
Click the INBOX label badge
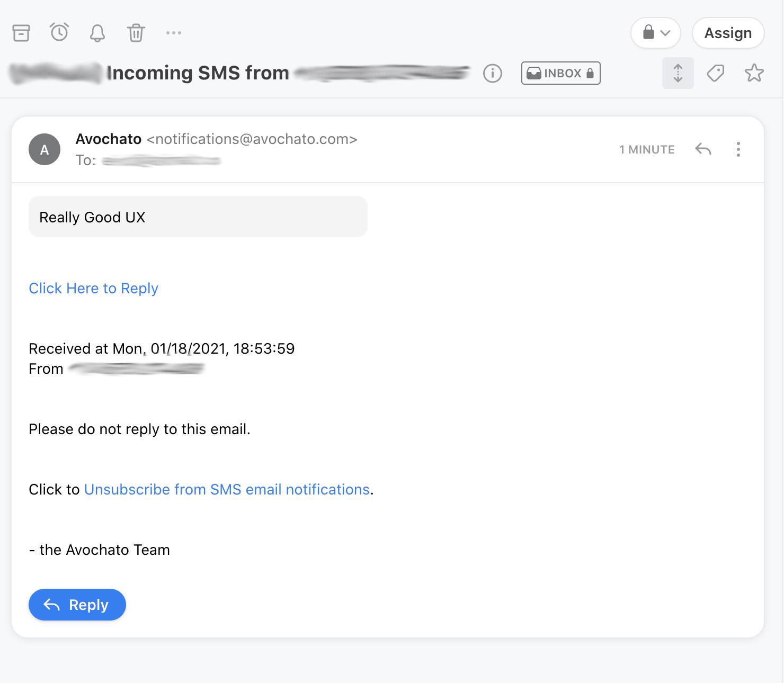click(561, 73)
